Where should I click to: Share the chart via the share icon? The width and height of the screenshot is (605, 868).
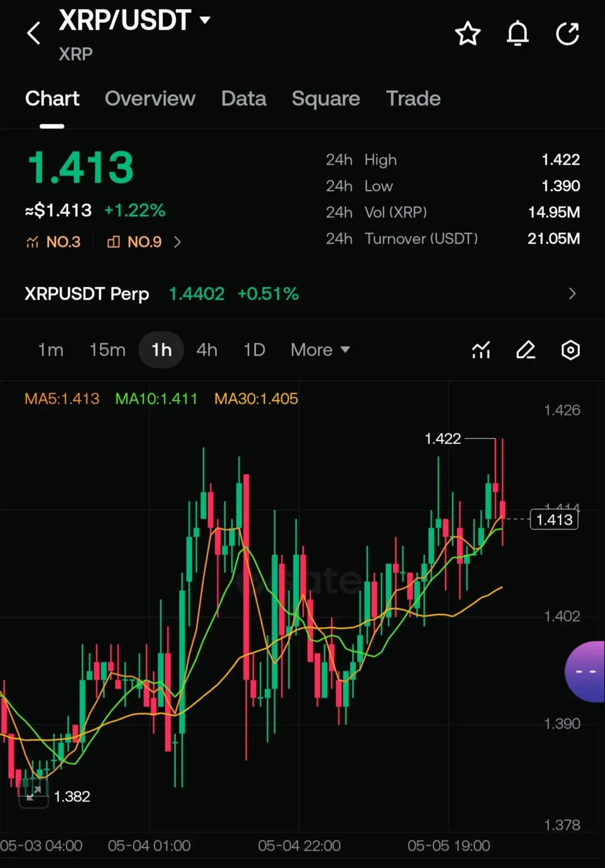(x=567, y=34)
